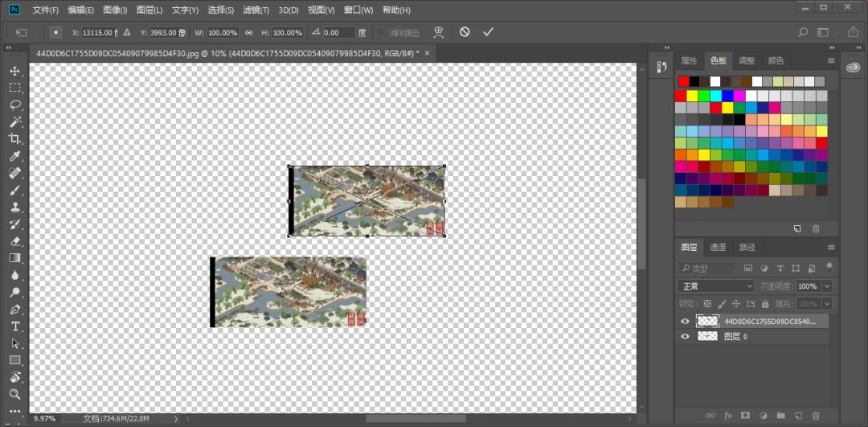
Task: Select the History Brush tool
Action: (15, 224)
